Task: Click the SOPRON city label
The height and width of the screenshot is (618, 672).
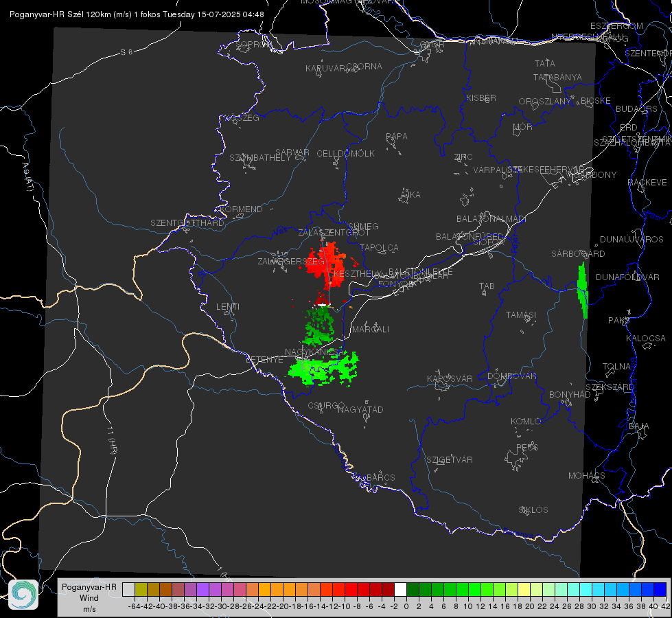Action: 253,44
